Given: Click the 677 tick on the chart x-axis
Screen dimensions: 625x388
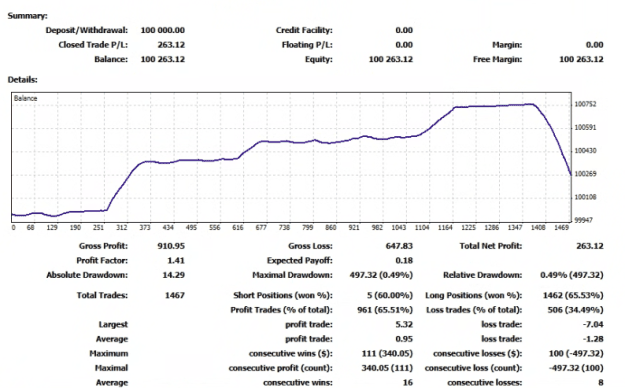Looking at the screenshot, I should (261, 228).
